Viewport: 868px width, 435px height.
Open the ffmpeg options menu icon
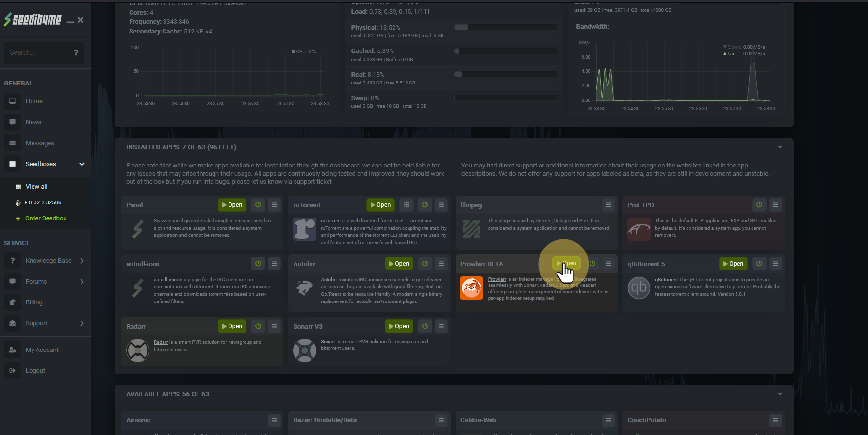click(609, 205)
